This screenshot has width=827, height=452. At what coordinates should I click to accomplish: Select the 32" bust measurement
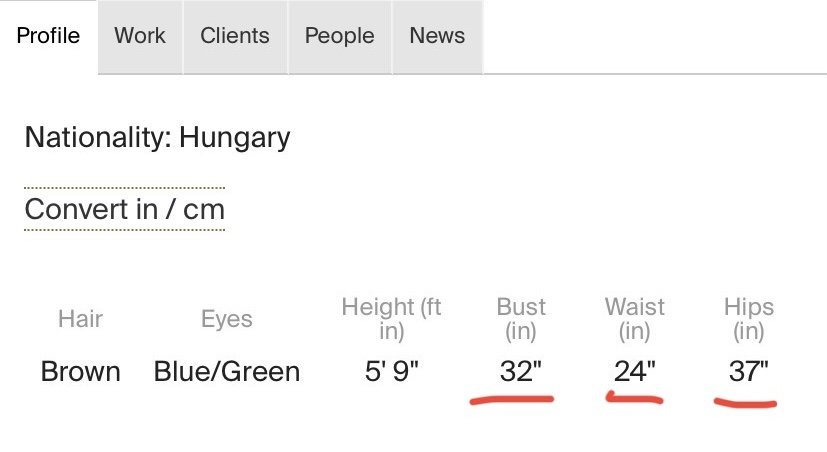pyautogui.click(x=521, y=372)
